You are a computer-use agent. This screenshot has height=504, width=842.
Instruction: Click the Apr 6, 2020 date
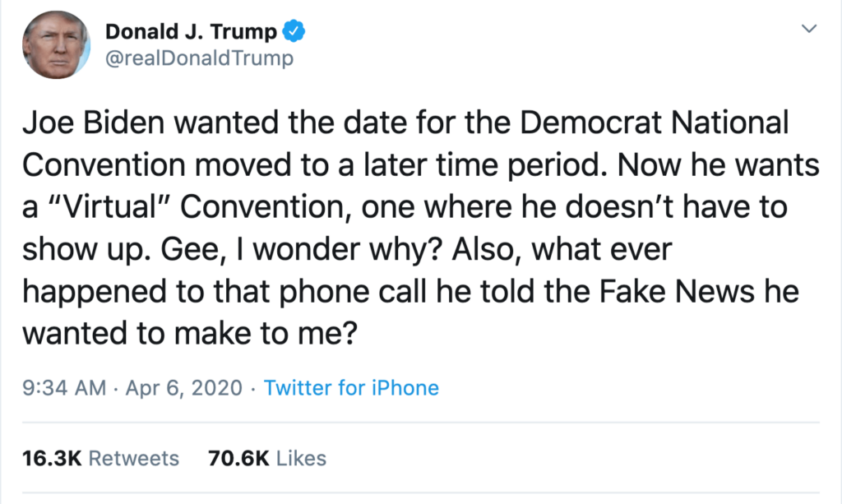184,387
